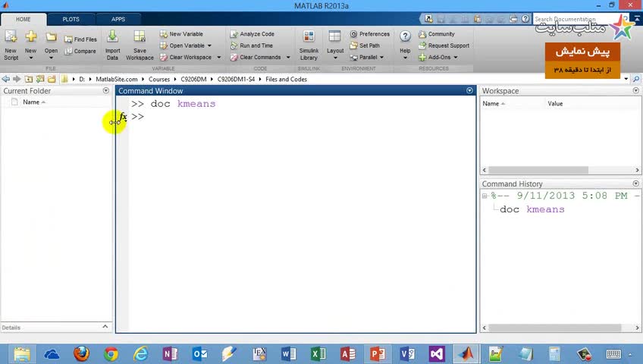
Task: Open Find Files tool
Action: tap(80, 39)
